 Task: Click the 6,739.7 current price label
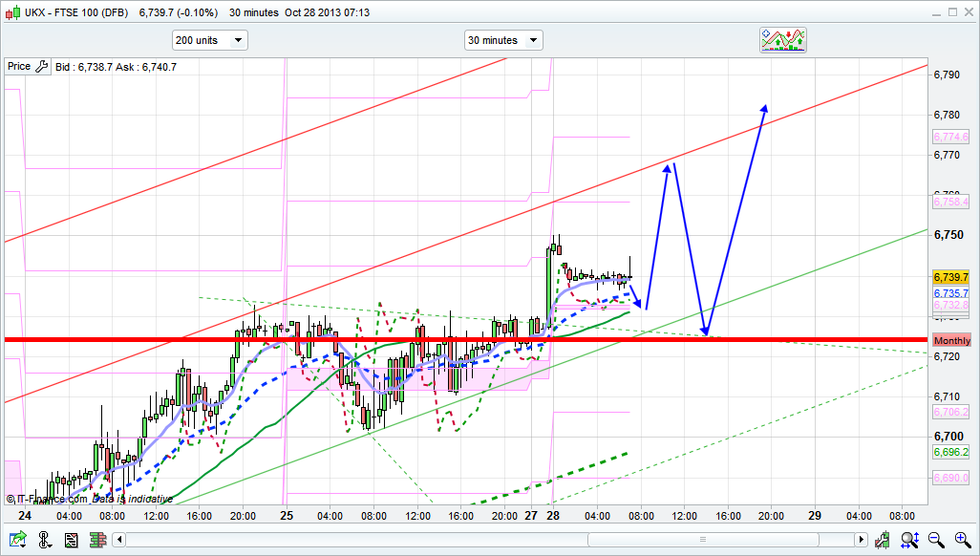pyautogui.click(x=951, y=277)
